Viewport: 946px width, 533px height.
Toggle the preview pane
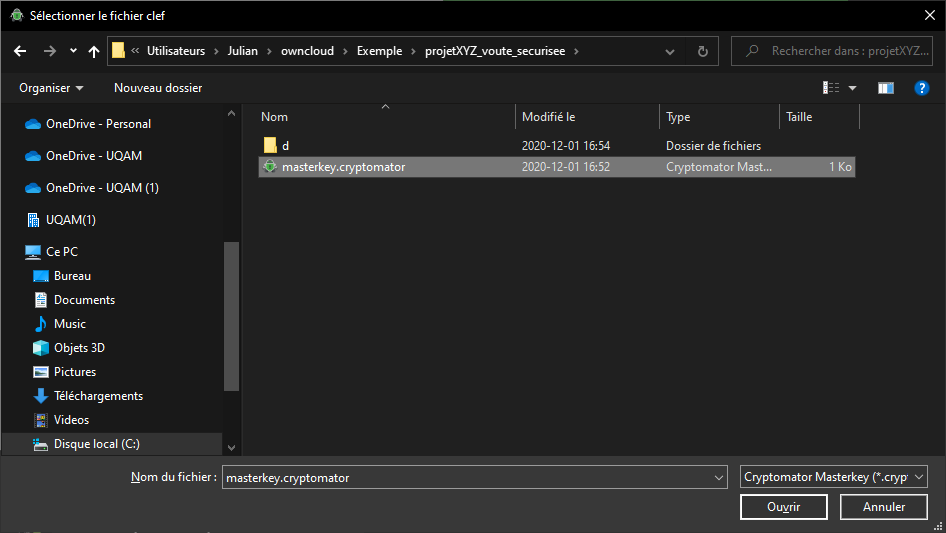click(x=886, y=88)
